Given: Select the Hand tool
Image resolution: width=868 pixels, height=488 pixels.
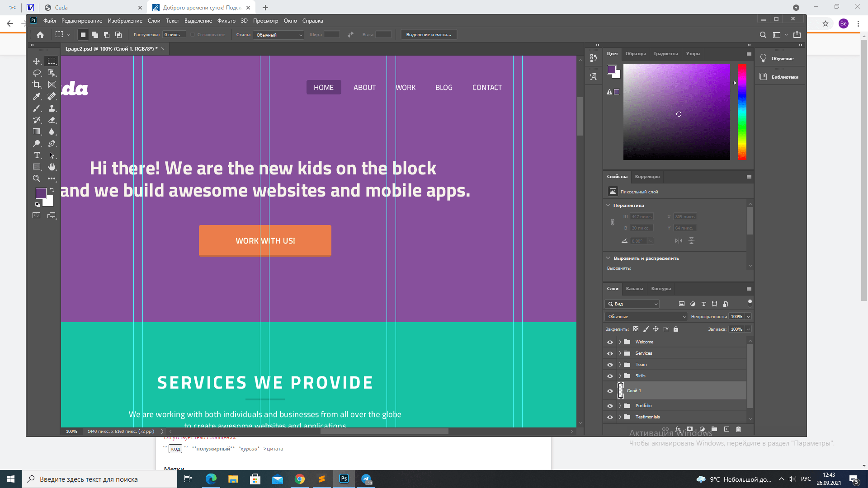Looking at the screenshot, I should coord(52,167).
